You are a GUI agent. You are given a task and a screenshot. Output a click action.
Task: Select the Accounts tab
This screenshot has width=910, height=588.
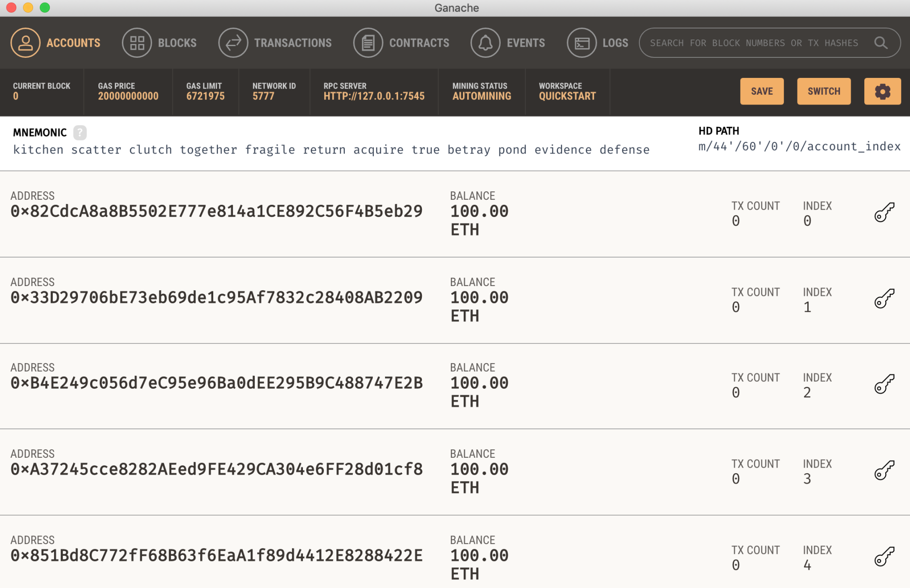point(56,43)
